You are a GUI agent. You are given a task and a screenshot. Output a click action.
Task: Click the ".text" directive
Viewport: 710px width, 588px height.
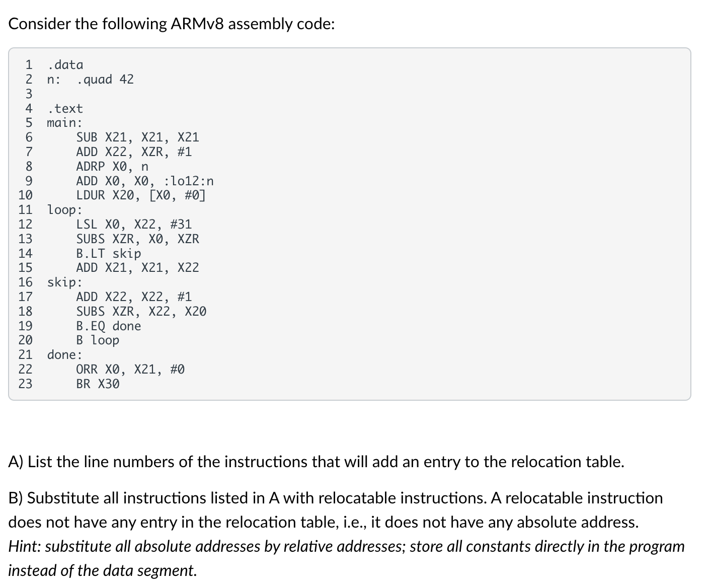[65, 109]
